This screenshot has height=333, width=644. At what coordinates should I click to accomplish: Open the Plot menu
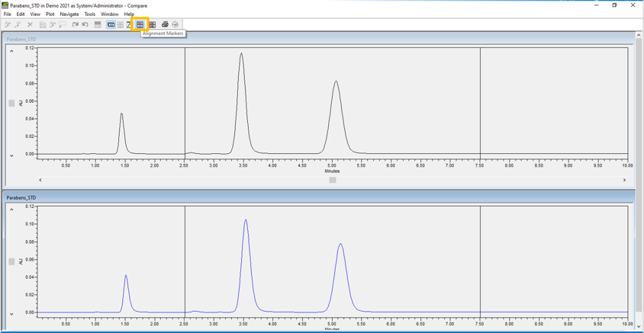tap(50, 14)
